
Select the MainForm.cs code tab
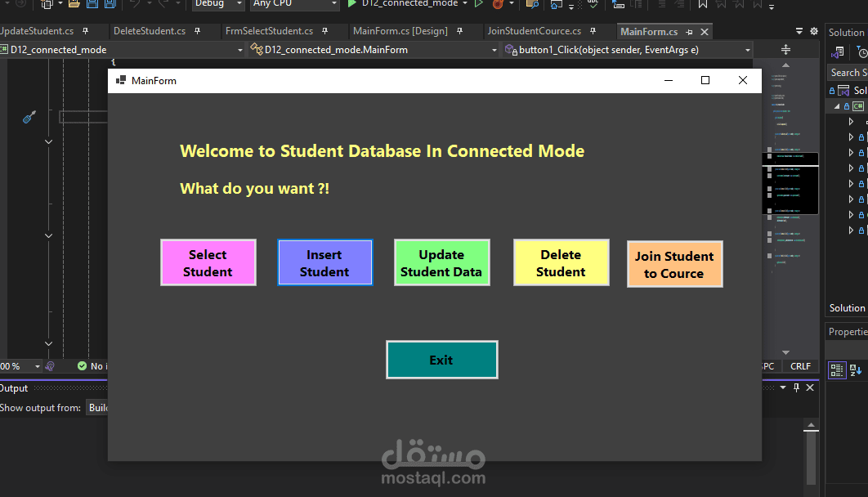pos(649,32)
